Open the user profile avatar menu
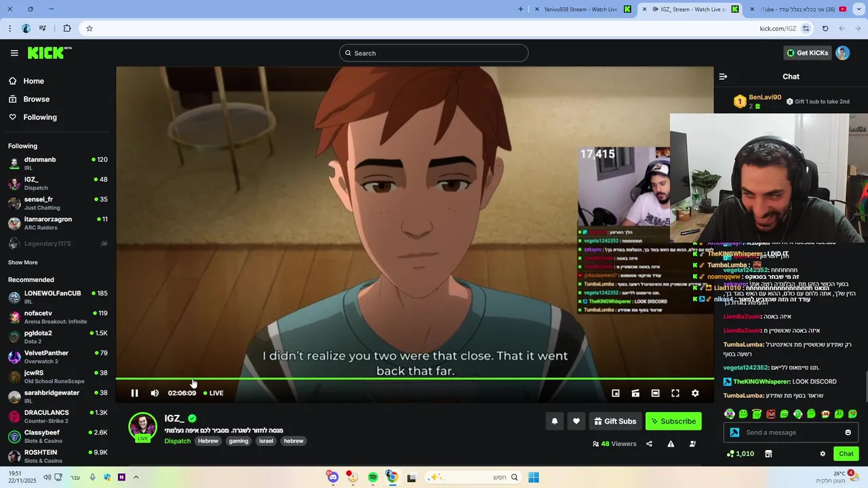 (x=842, y=53)
